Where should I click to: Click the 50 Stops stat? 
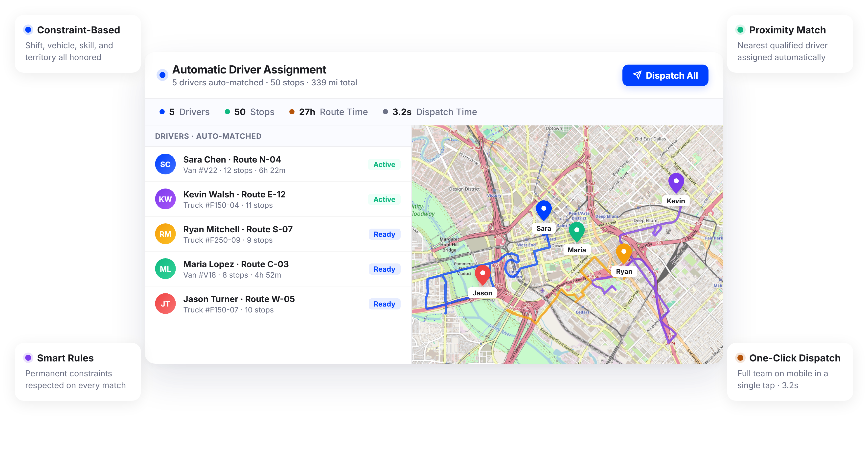[x=249, y=112]
